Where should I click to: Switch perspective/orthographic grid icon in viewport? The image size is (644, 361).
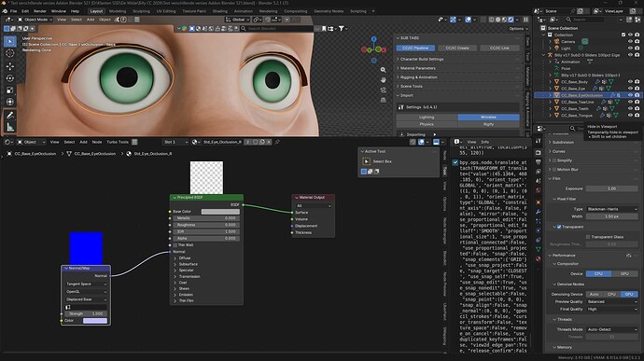click(383, 100)
